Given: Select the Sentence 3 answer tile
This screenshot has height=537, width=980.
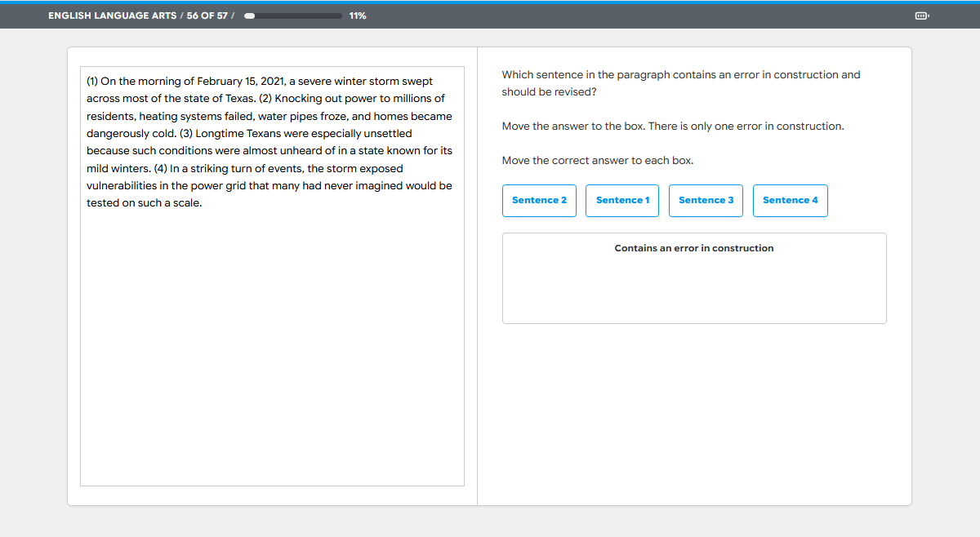Looking at the screenshot, I should click(x=706, y=201).
